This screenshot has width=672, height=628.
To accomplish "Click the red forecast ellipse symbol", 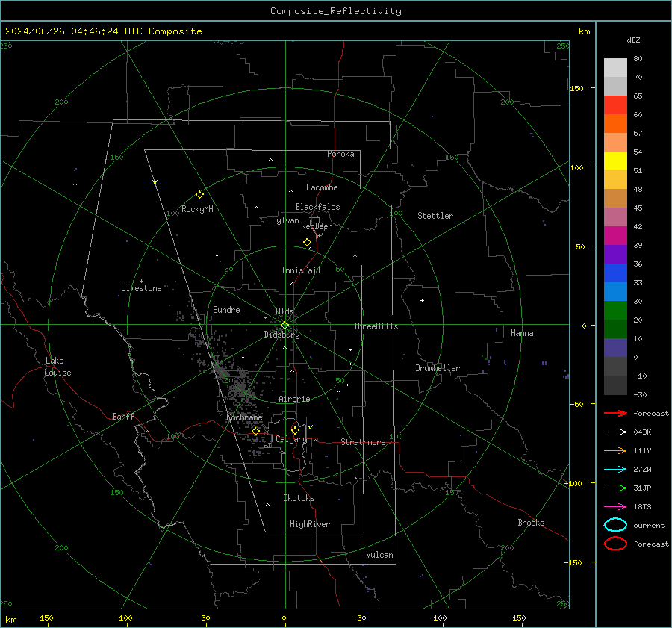I will click(x=615, y=544).
